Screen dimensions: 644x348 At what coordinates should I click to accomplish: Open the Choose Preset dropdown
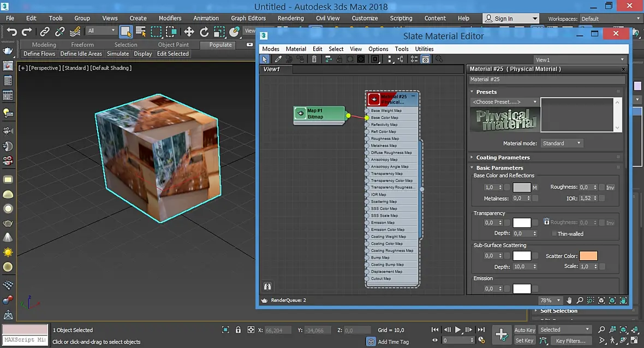pos(504,102)
